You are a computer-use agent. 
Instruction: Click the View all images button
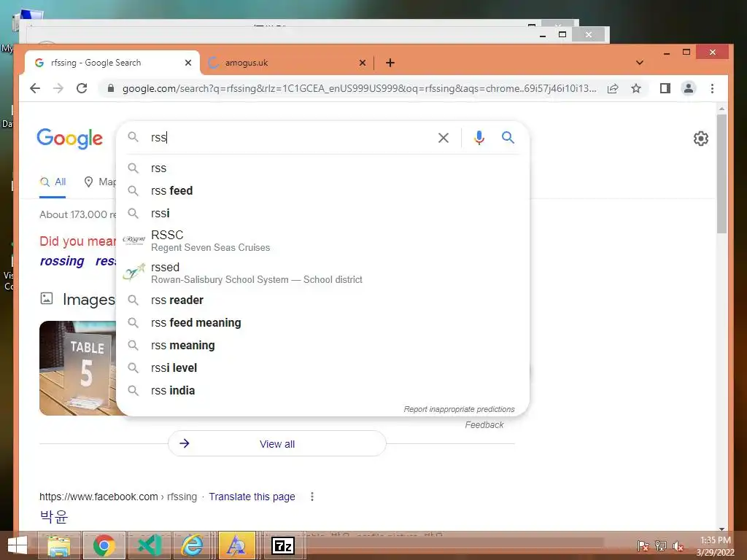[x=276, y=444]
